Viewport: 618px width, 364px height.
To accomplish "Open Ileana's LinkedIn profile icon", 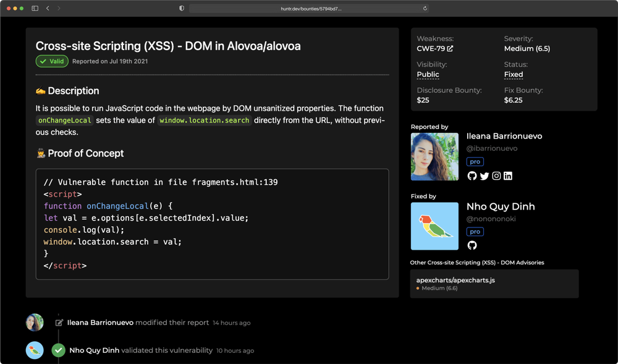I will 507,176.
